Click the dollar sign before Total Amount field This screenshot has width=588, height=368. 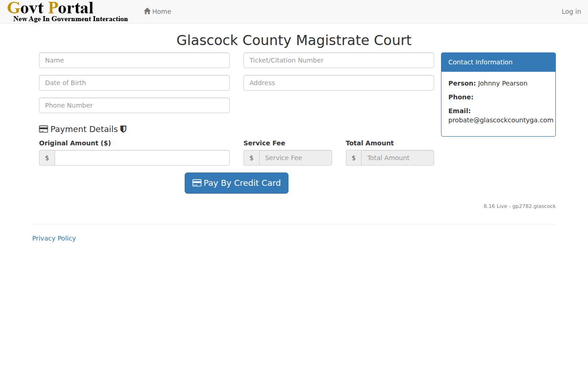click(x=354, y=158)
